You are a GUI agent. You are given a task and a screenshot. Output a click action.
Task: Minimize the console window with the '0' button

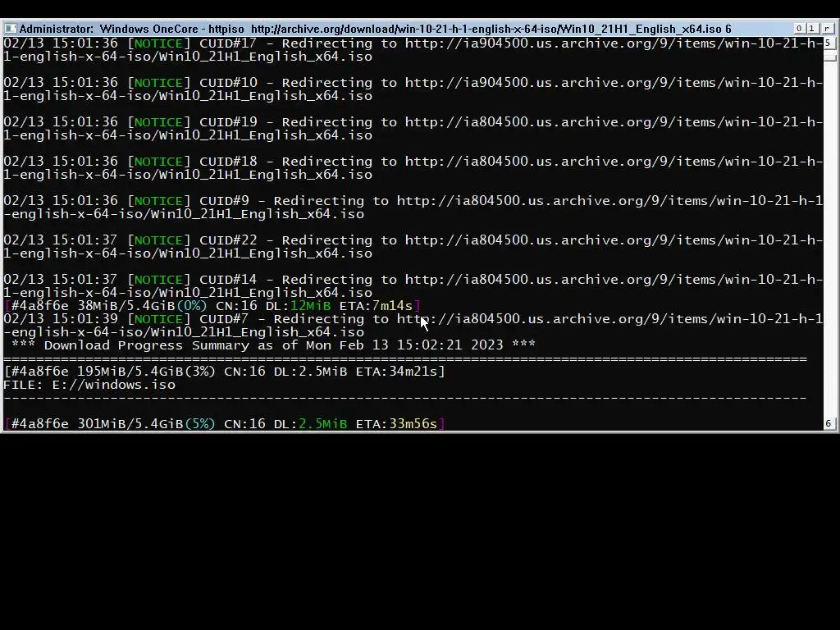(799, 29)
